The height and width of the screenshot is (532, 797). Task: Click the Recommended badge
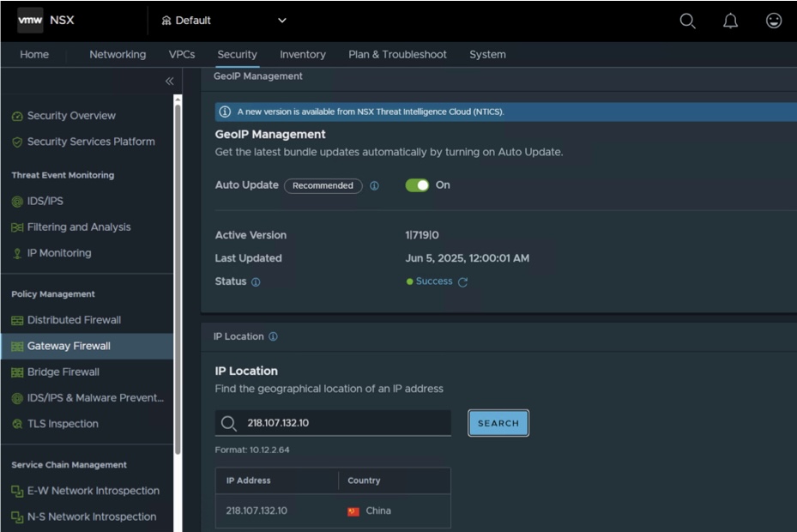click(x=323, y=185)
